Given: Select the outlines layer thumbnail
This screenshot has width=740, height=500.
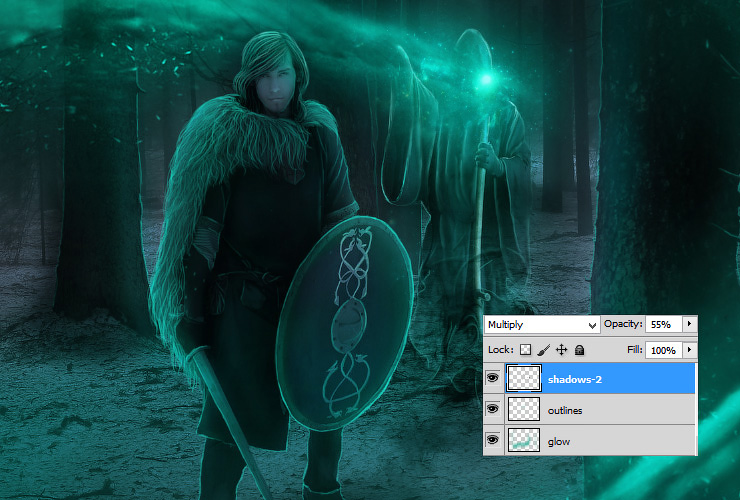Looking at the screenshot, I should point(524,409).
